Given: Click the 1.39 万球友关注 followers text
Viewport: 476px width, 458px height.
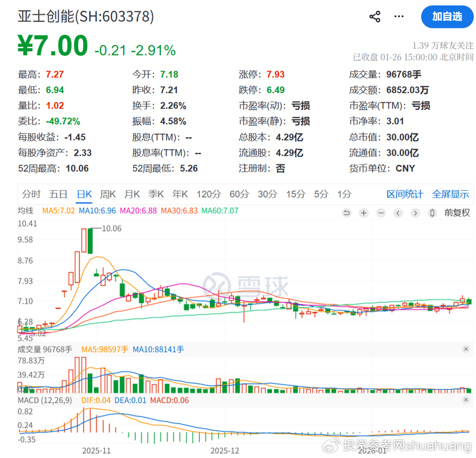Looking at the screenshot, I should [443, 46].
